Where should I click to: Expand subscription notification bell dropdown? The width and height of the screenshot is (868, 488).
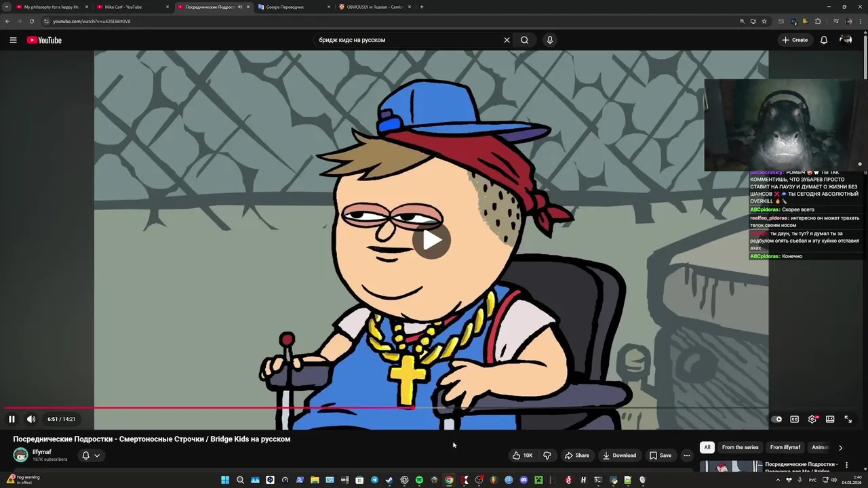(90, 455)
